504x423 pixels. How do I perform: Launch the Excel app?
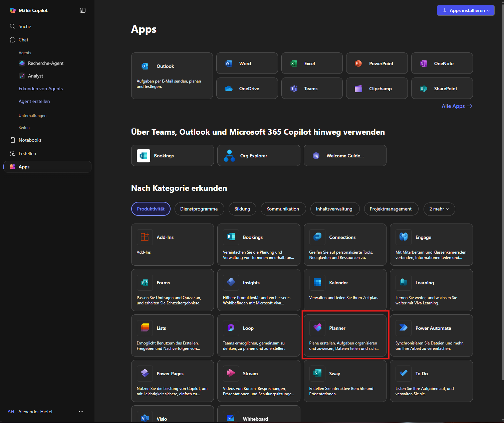click(312, 63)
